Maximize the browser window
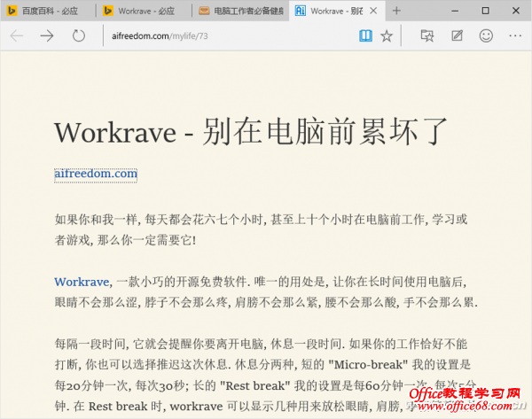Screen dimensions: 532x419 [485, 11]
